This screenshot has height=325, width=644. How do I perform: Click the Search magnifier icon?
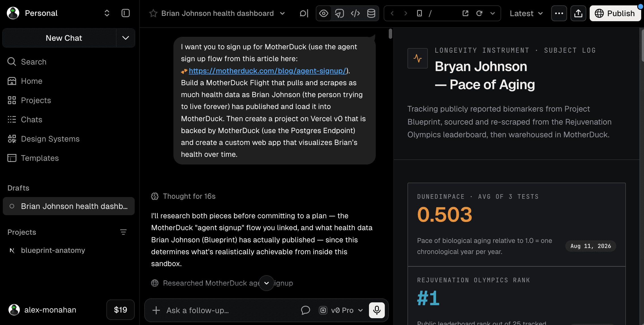(x=12, y=61)
